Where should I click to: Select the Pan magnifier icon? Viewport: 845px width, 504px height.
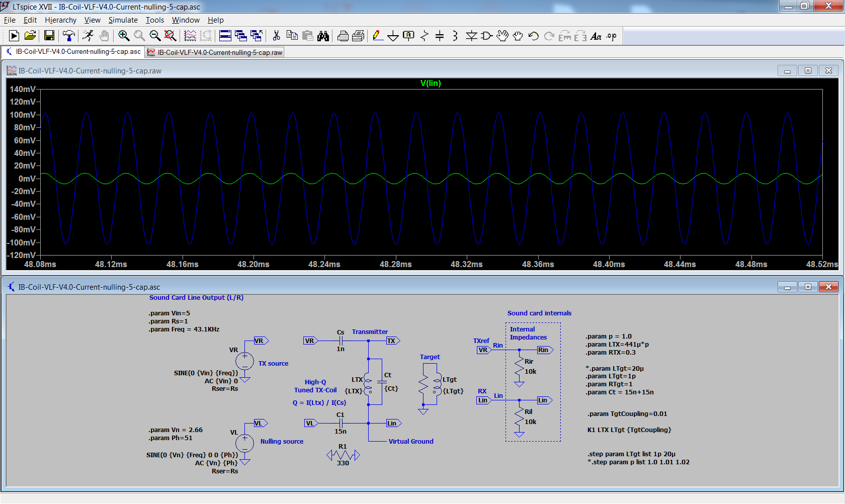coord(139,36)
